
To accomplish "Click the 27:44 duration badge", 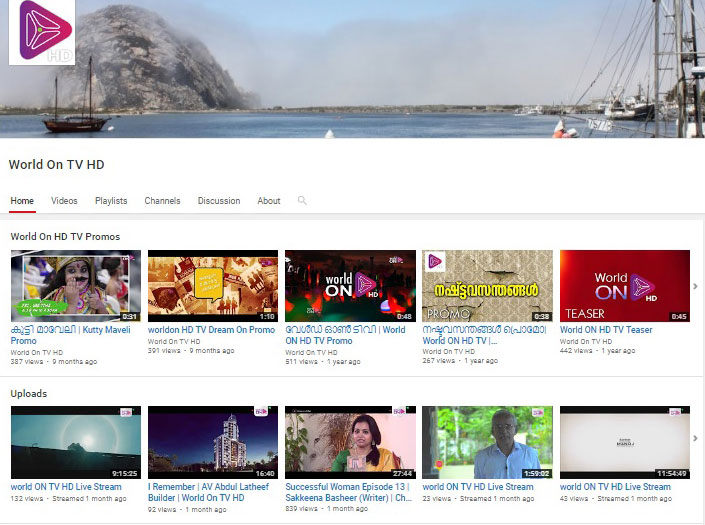I will click(x=402, y=473).
